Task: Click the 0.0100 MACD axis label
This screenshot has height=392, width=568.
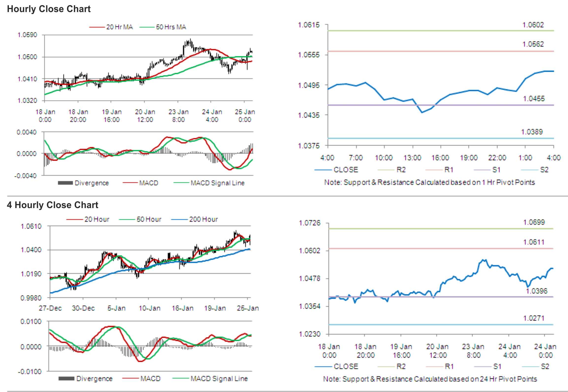Action: (x=31, y=321)
